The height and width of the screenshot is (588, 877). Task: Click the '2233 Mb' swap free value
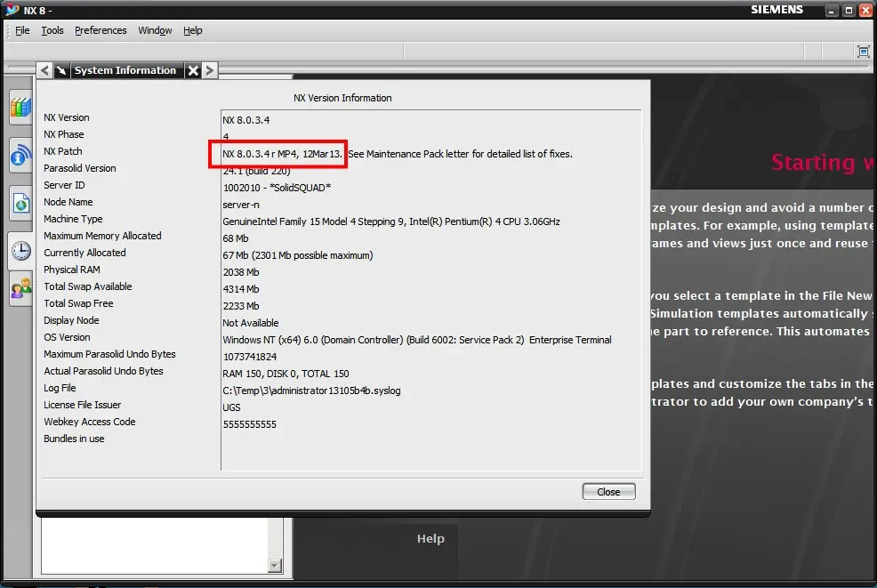coord(241,306)
